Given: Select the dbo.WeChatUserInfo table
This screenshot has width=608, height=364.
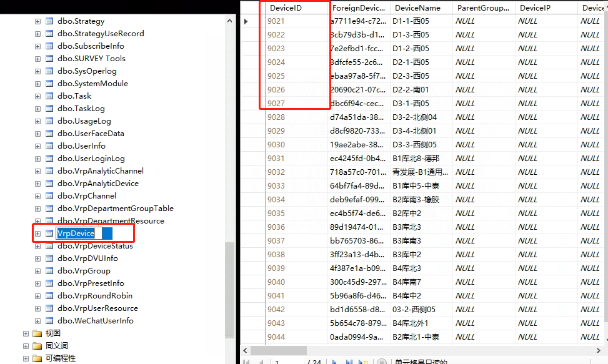Looking at the screenshot, I should click(96, 321).
